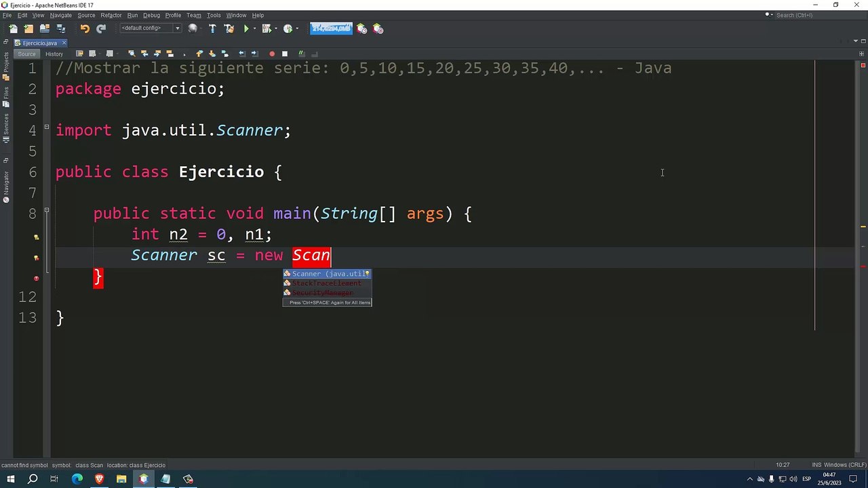Viewport: 868px width, 488px height.
Task: Click the error icon on line 11
Action: 36,279
